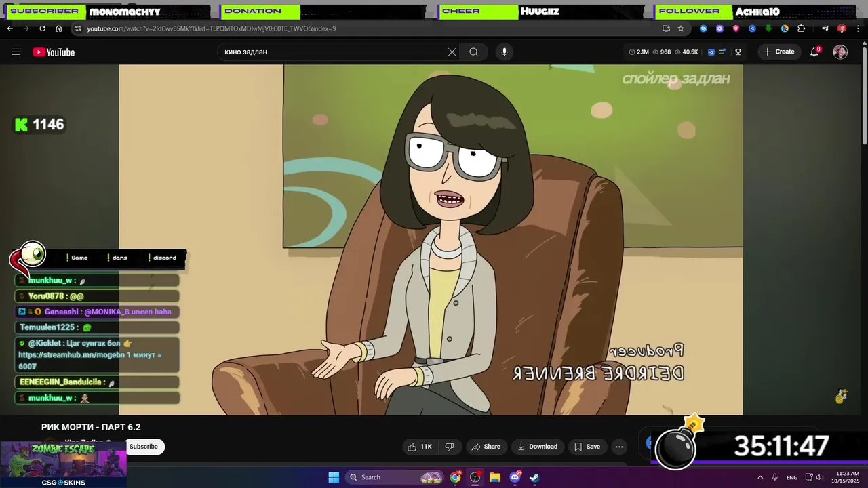Click the 2.1M clock stat
This screenshot has width=868, height=488.
tap(639, 52)
